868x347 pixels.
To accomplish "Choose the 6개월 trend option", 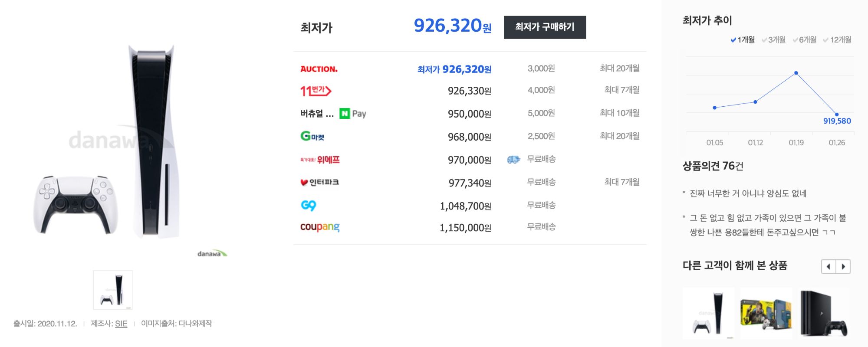I will point(804,40).
